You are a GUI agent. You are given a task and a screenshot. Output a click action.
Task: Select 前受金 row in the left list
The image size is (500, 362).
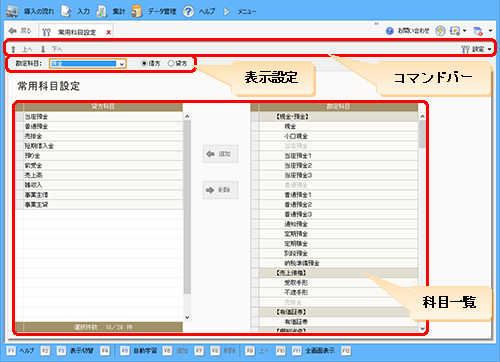tap(103, 165)
